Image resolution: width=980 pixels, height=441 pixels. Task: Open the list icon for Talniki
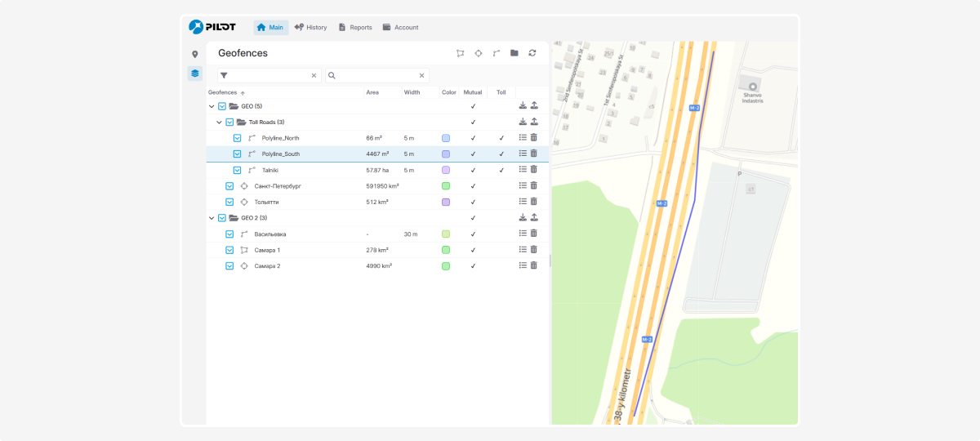point(523,170)
